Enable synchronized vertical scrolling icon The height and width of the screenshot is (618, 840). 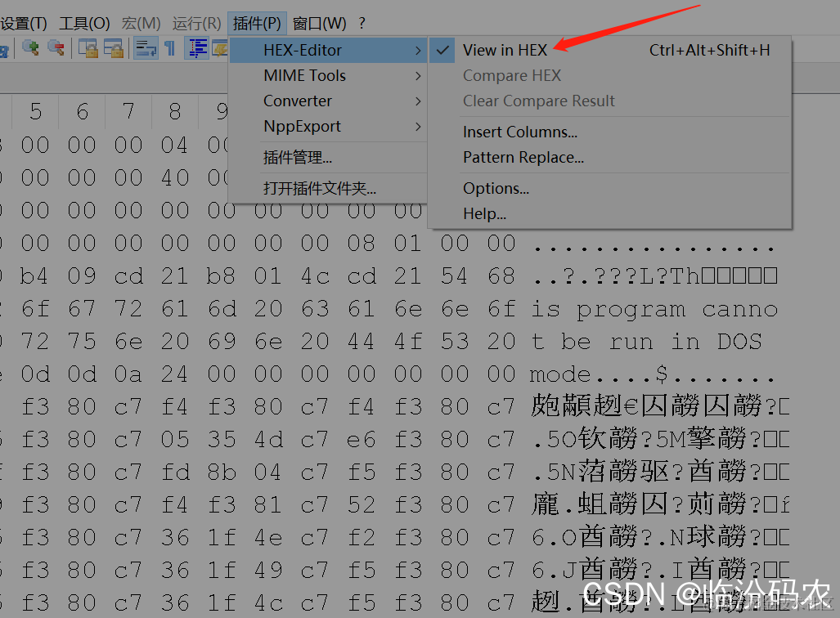88,49
